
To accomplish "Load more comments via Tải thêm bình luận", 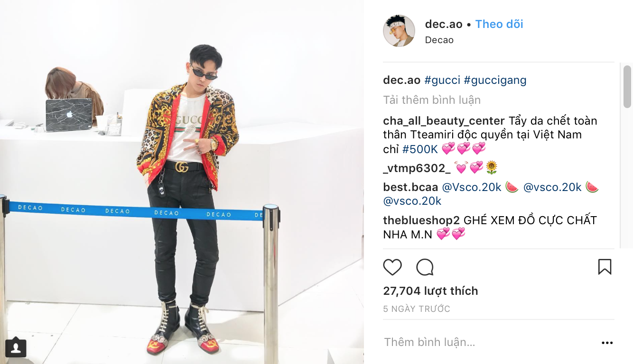I will (432, 100).
